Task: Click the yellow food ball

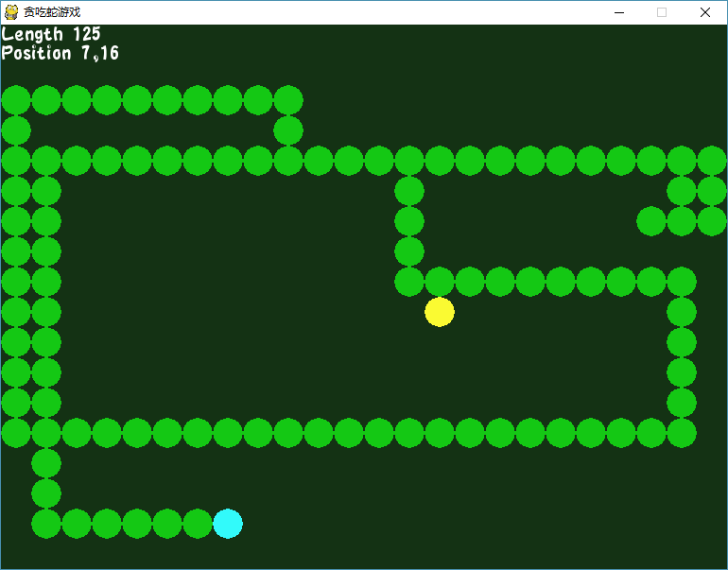Action: pos(440,312)
